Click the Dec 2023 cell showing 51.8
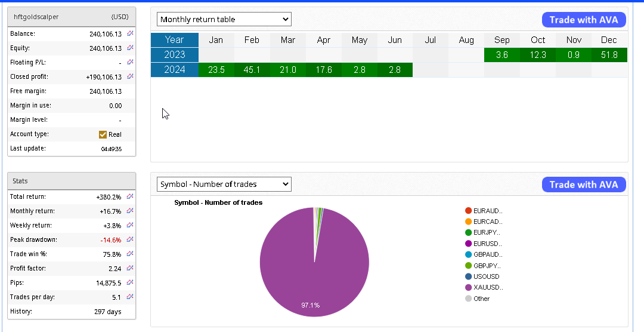644x332 pixels. click(x=609, y=55)
